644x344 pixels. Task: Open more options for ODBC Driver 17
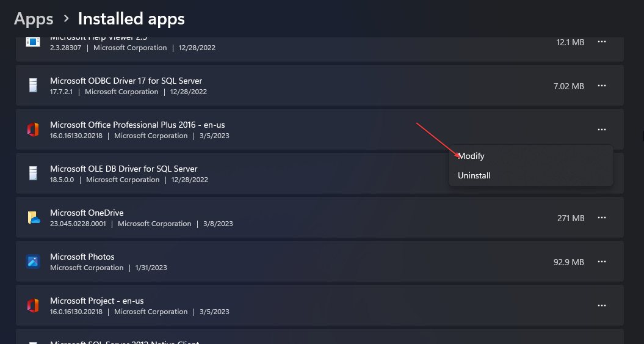pos(602,86)
